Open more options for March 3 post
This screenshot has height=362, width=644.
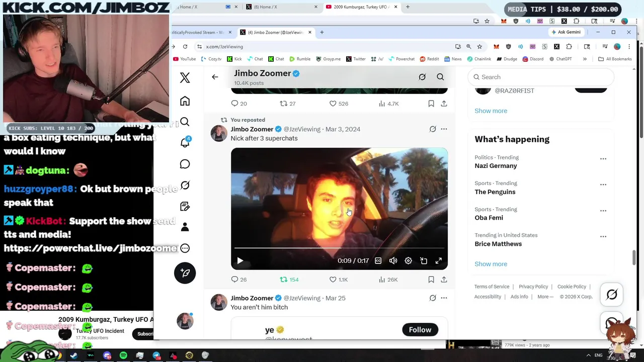(x=444, y=129)
